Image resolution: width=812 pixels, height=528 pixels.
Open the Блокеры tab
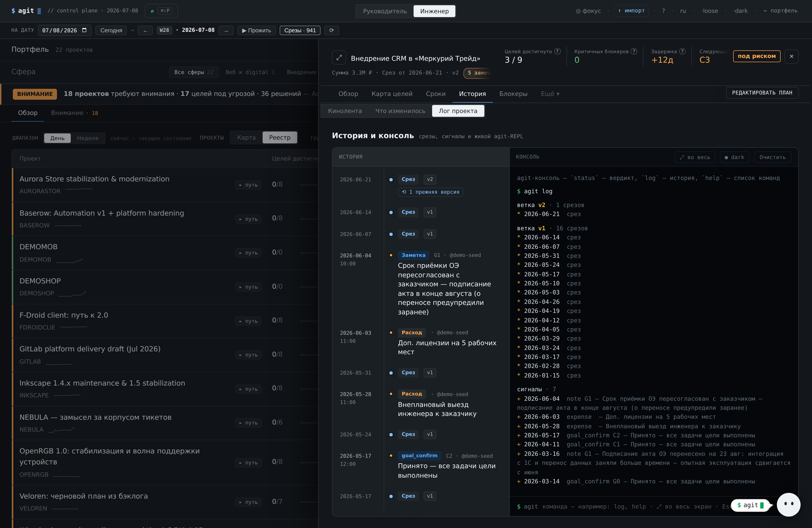point(513,94)
